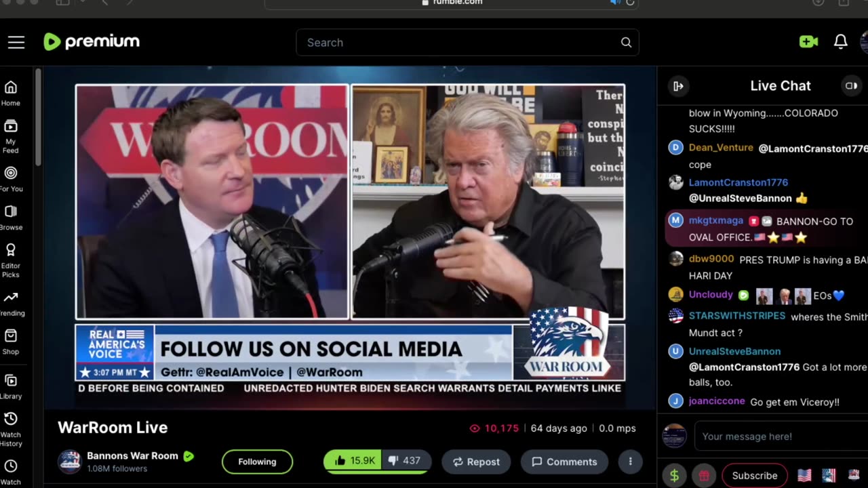Click the Repost button

476,462
